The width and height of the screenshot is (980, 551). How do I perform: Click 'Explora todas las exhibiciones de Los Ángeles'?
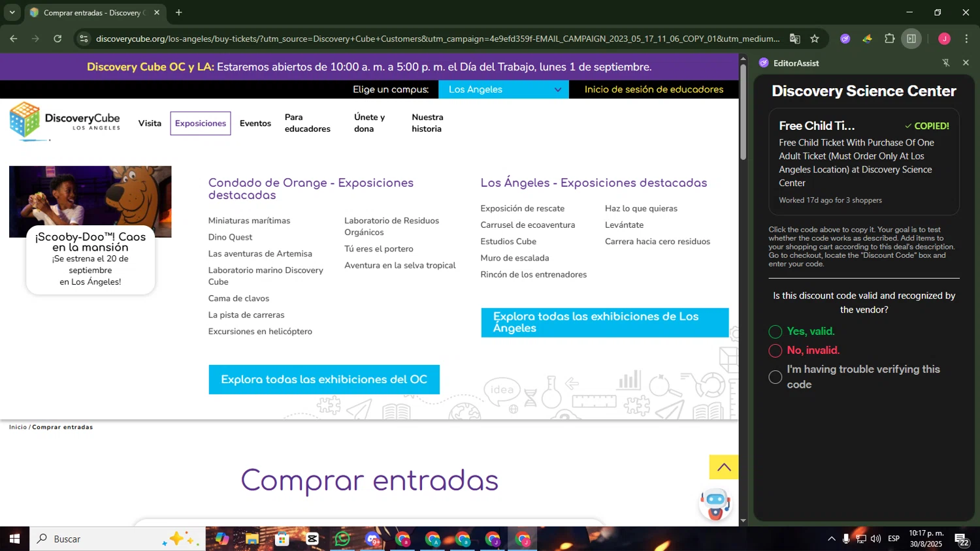coord(605,323)
